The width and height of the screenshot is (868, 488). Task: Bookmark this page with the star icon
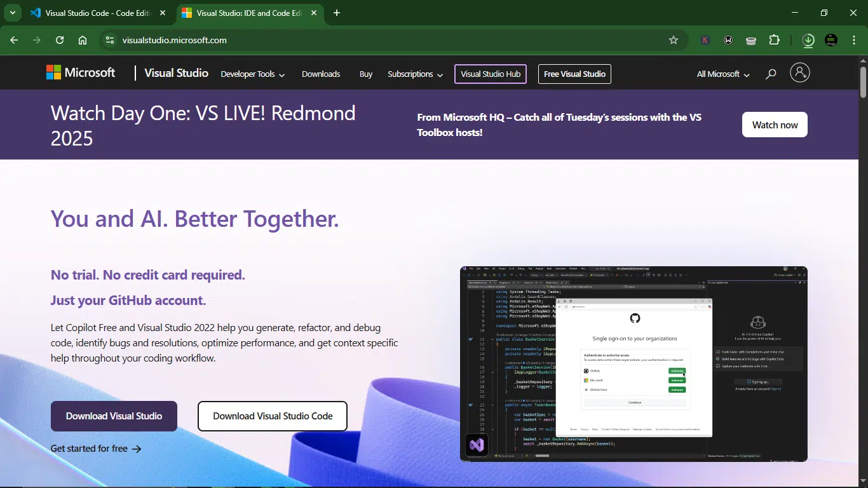pyautogui.click(x=674, y=40)
